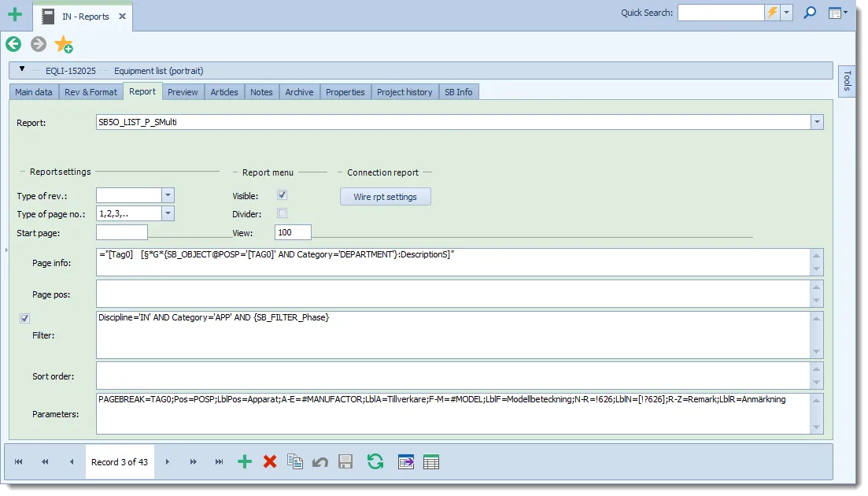The height and width of the screenshot is (496, 868).
Task: Open the Report name dropdown
Action: pyautogui.click(x=817, y=122)
